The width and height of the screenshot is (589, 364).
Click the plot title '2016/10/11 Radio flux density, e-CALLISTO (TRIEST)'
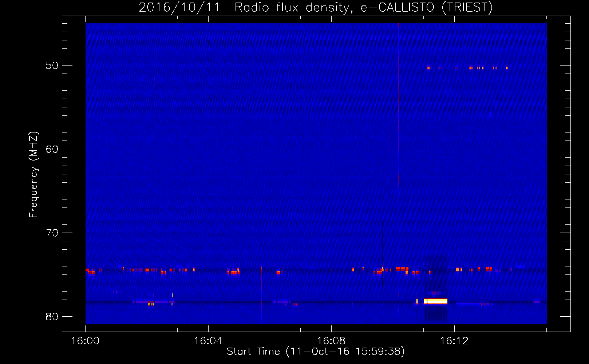click(x=316, y=7)
